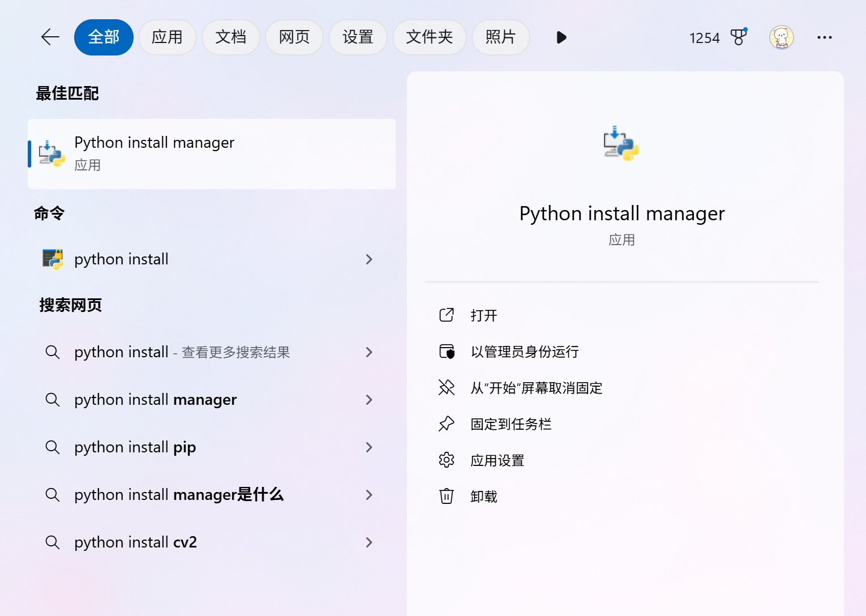Expand the python install cv2 chevron
The width and height of the screenshot is (866, 616).
369,542
